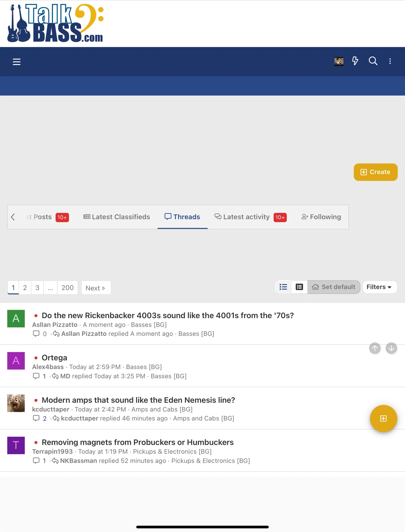Click "Today at 2:59 PM" timestamp

point(95,367)
